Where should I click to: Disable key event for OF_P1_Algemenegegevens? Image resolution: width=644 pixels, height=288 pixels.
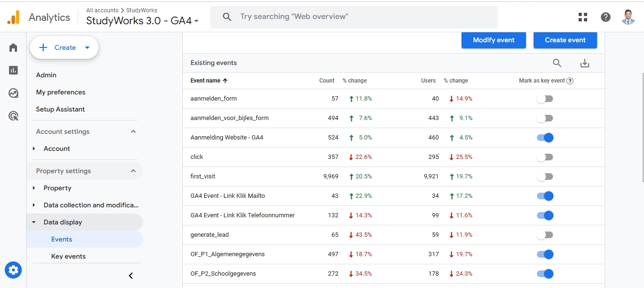tap(545, 254)
